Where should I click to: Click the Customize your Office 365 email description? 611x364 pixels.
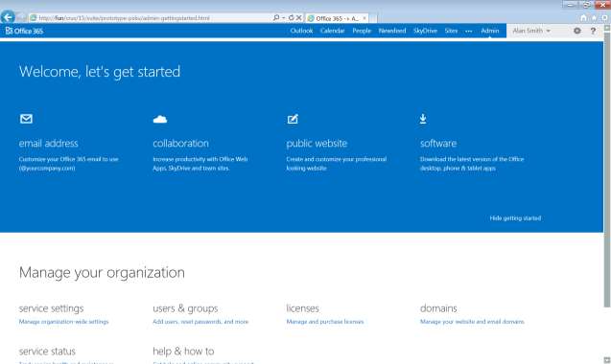click(69, 164)
